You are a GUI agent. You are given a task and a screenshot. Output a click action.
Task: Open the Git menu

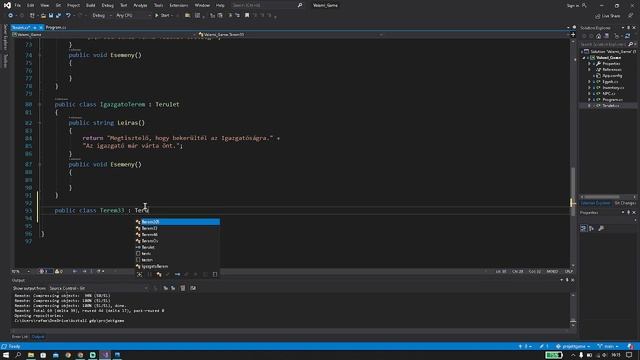pos(58,5)
